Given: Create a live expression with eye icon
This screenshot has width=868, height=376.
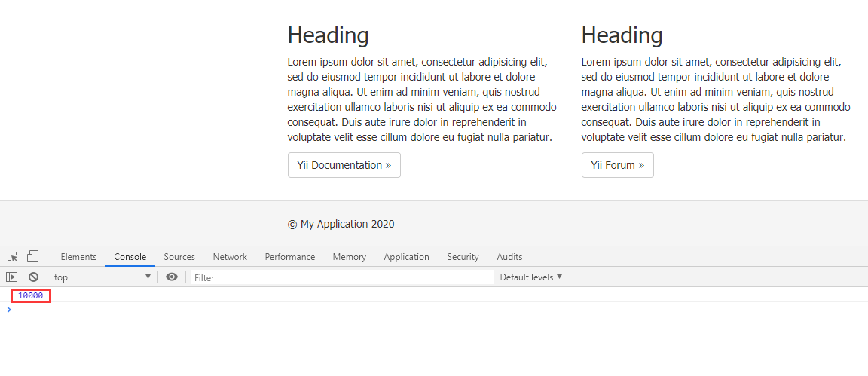Looking at the screenshot, I should pyautogui.click(x=172, y=277).
